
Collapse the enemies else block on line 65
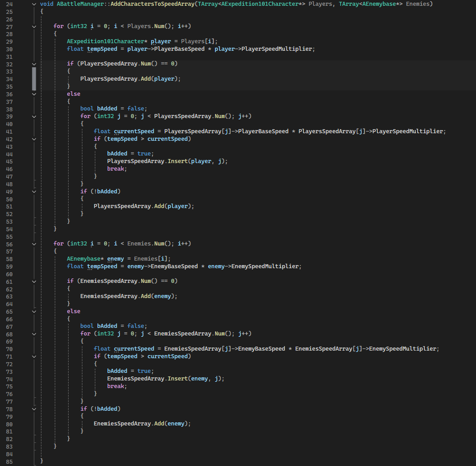click(x=34, y=311)
